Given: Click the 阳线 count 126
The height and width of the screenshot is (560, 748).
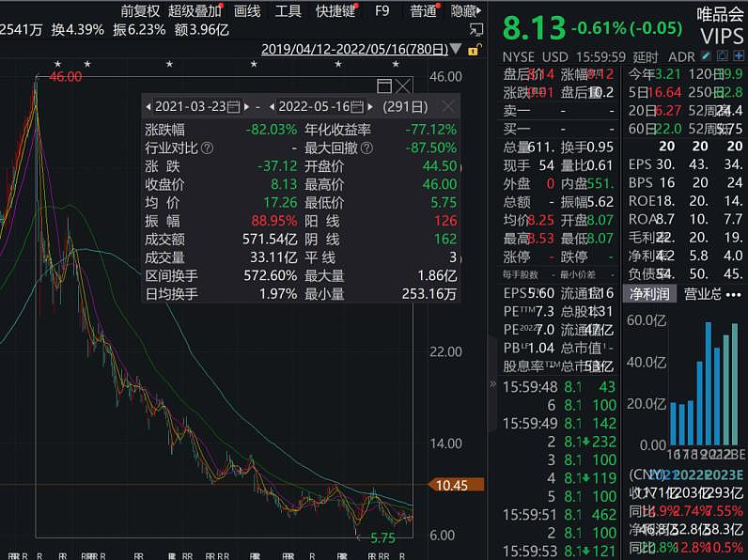Looking at the screenshot, I should coord(445,221).
